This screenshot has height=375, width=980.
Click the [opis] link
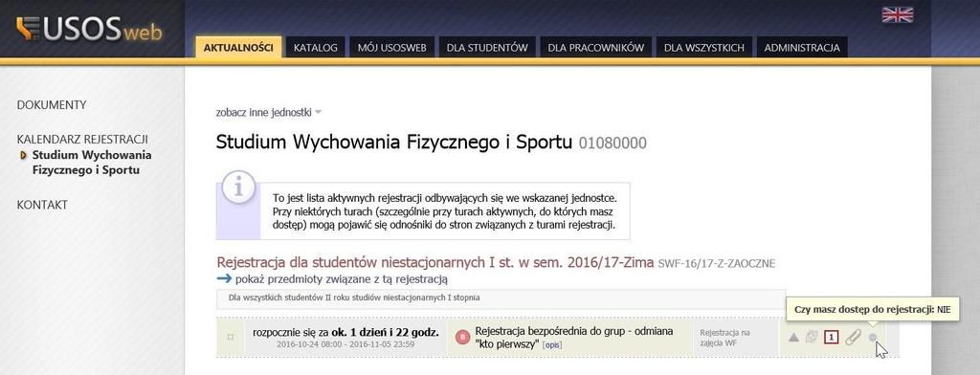[551, 345]
